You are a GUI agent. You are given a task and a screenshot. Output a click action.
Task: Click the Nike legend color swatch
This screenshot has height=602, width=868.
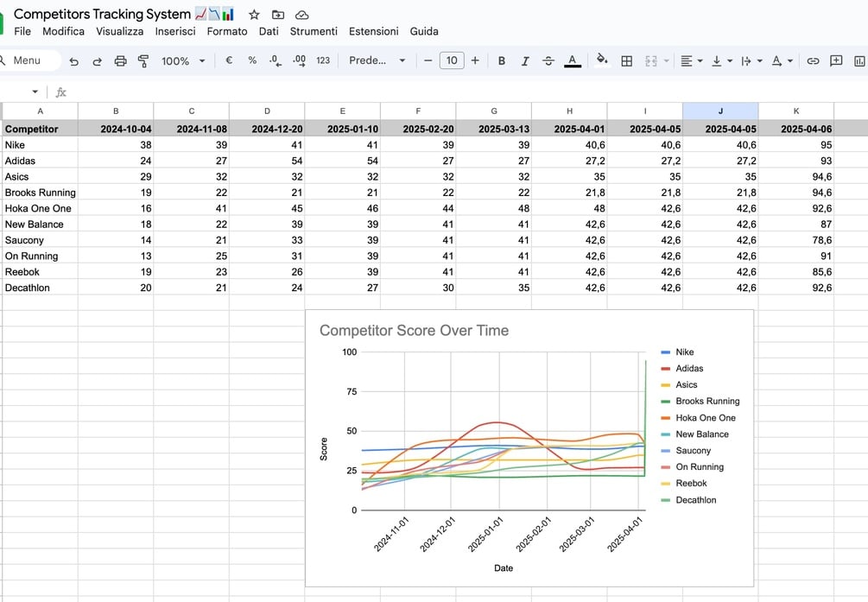point(666,352)
